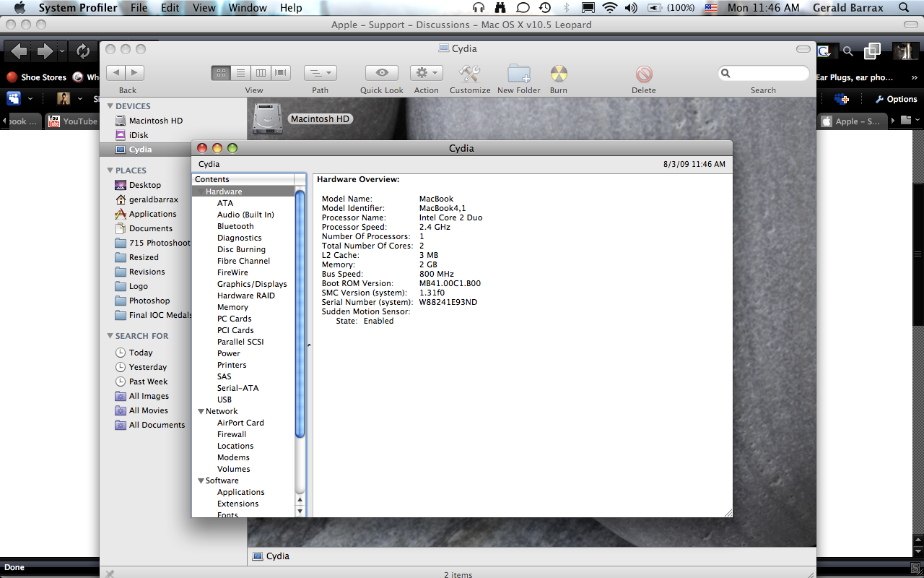This screenshot has height=578, width=924.
Task: Open the Action gear dropdown
Action: click(426, 73)
